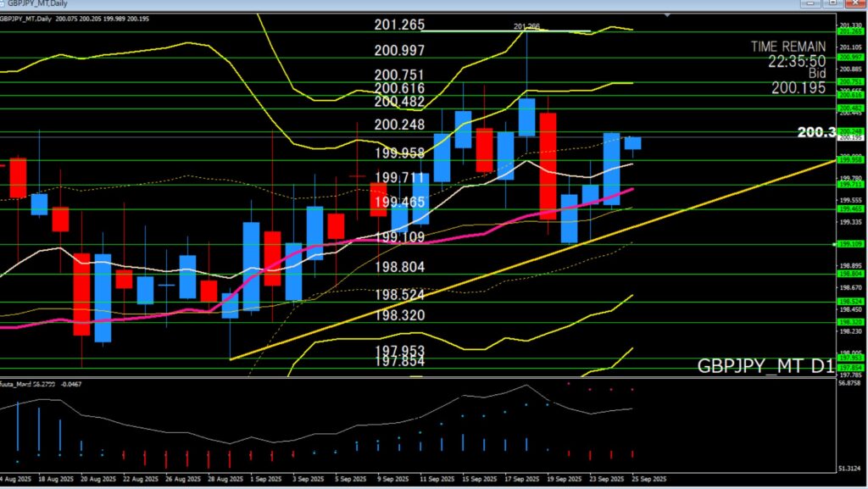The image size is (868, 489).
Task: Click the green 201.265 price tag on axis
Action: tap(850, 32)
